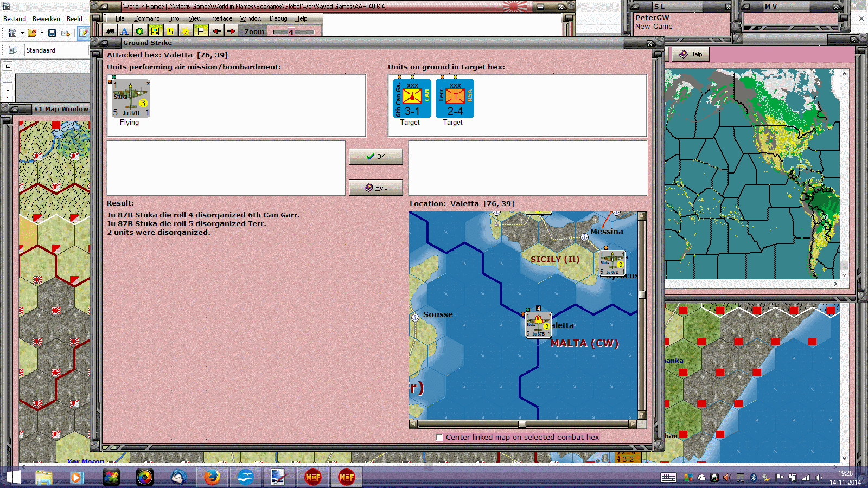Click the yellow unit-box icon left of the star
868x488 pixels.
click(x=170, y=31)
